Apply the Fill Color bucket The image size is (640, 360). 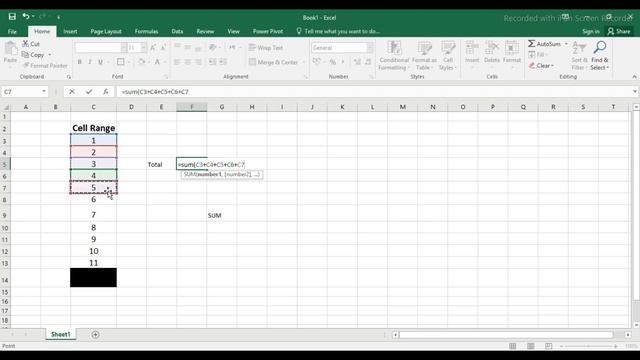click(141, 62)
